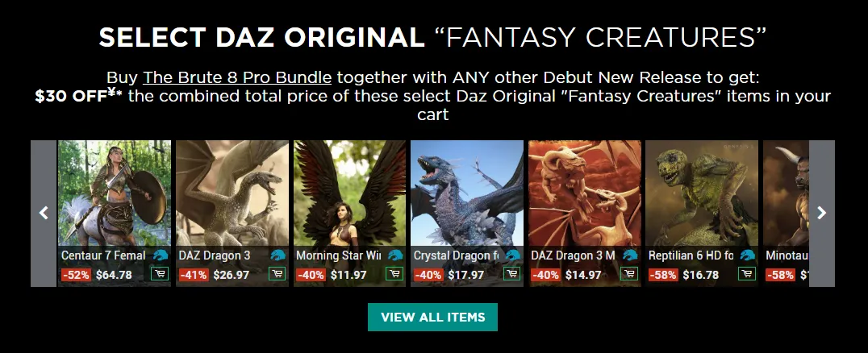Add DAZ Dragon 3 M to cart
This screenshot has height=353, width=868.
(x=629, y=274)
